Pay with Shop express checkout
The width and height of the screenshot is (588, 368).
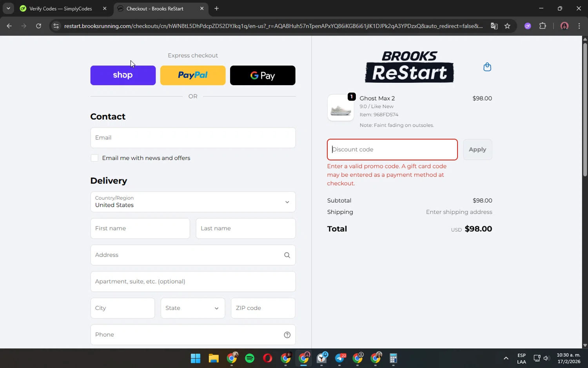[123, 75]
